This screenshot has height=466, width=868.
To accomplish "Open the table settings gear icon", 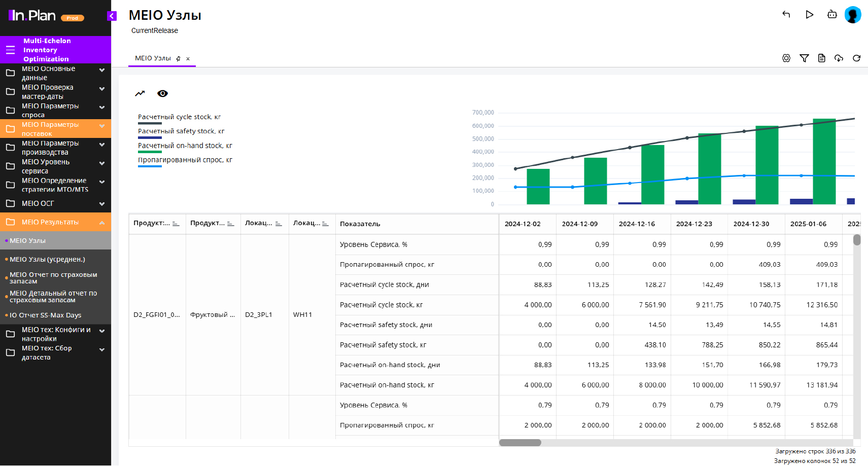I will click(x=786, y=58).
